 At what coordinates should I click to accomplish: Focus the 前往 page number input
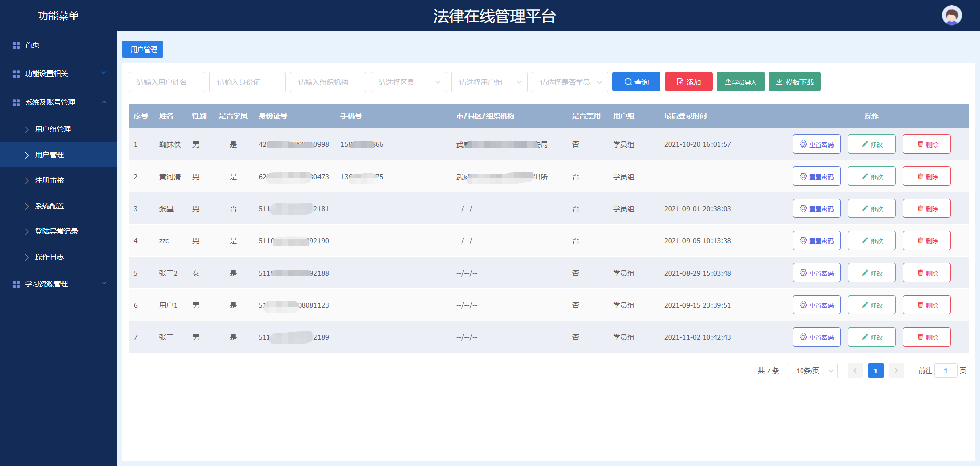tap(946, 371)
